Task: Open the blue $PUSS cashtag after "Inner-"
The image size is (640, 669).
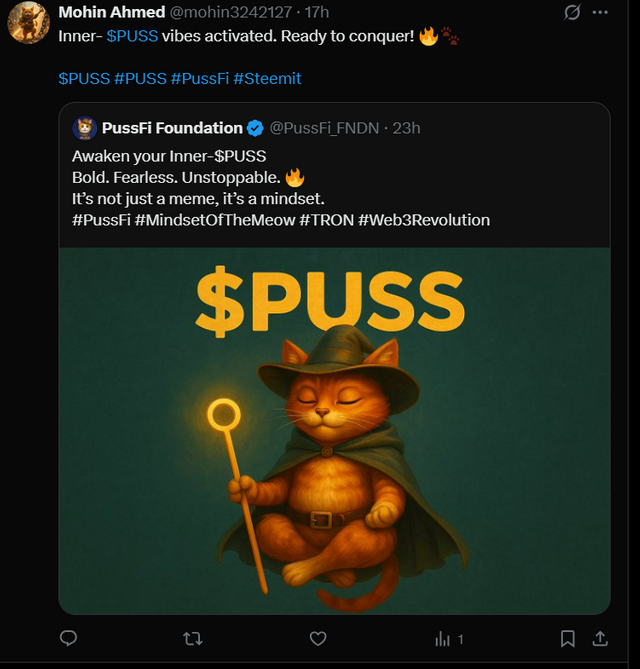Action: (x=132, y=36)
